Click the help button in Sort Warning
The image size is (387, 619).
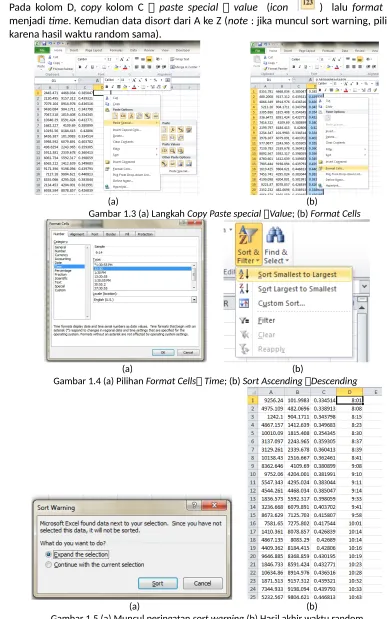click(194, 505)
